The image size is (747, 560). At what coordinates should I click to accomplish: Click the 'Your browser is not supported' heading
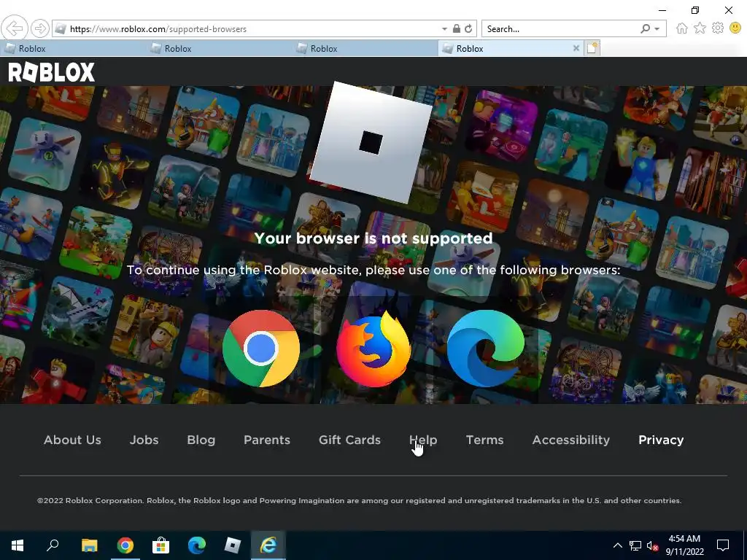click(x=373, y=238)
